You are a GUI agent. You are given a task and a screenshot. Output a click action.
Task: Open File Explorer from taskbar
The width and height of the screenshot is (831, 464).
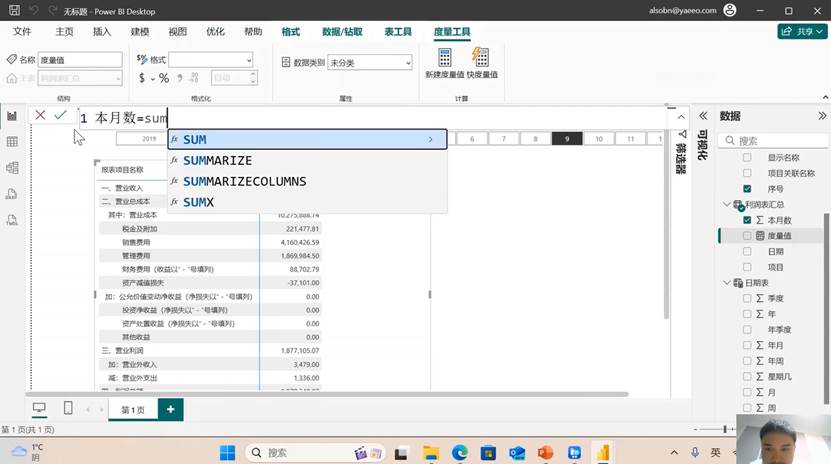click(431, 453)
